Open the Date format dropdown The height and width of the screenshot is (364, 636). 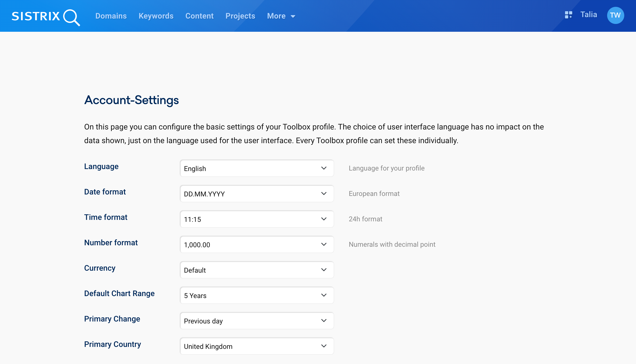click(x=257, y=194)
